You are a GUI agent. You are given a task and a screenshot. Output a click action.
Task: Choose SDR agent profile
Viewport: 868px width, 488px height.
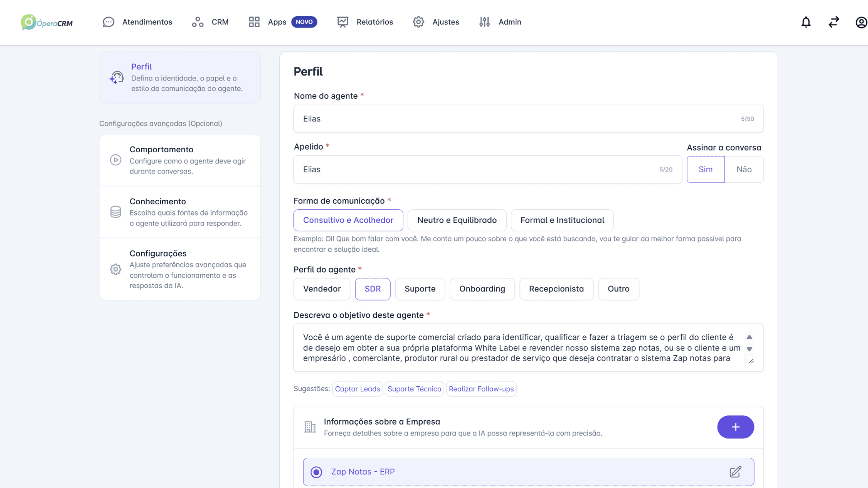(373, 289)
